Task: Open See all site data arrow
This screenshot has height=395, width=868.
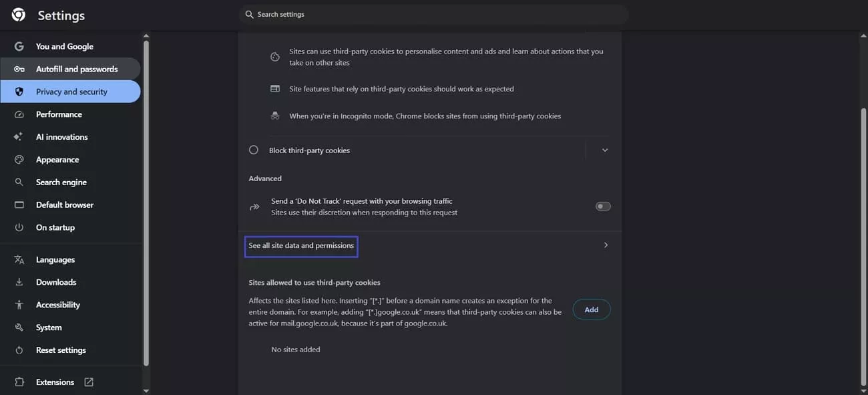Action: tap(606, 245)
